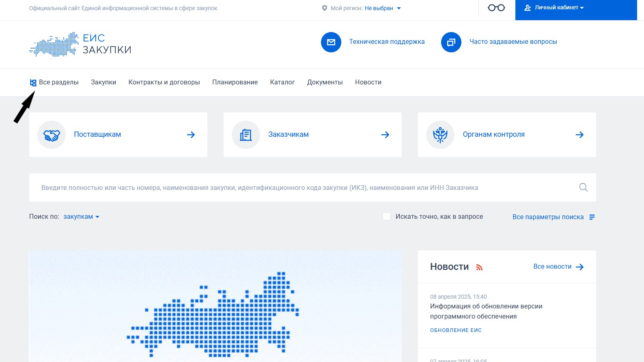Click the handshake icon for Поставщикам

(x=52, y=135)
